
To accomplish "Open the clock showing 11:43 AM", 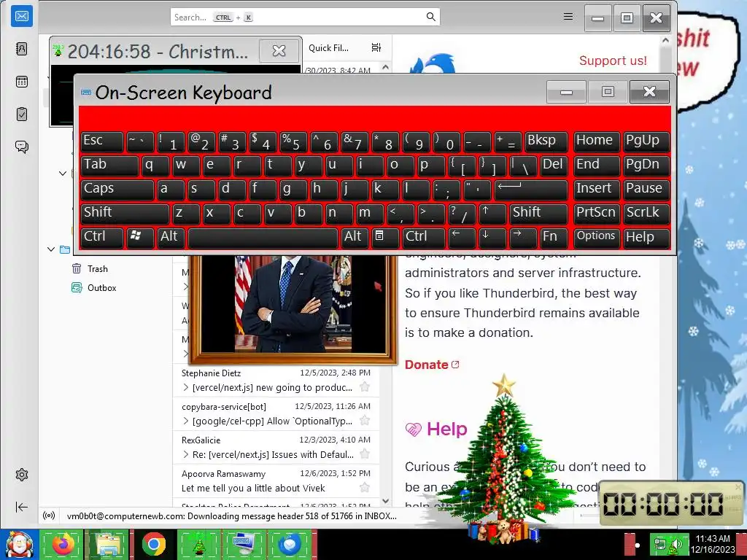I will 712,544.
